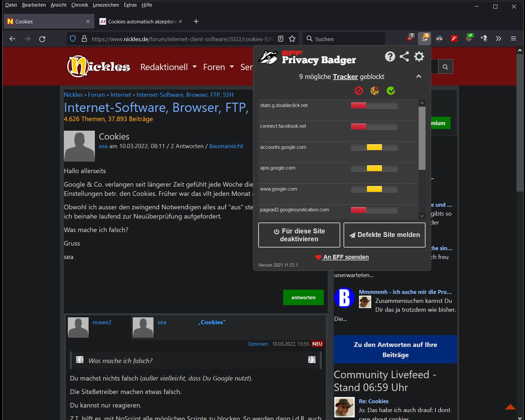525x420 pixels.
Task: Click 'Defekte Site melden' button
Action: (384, 235)
